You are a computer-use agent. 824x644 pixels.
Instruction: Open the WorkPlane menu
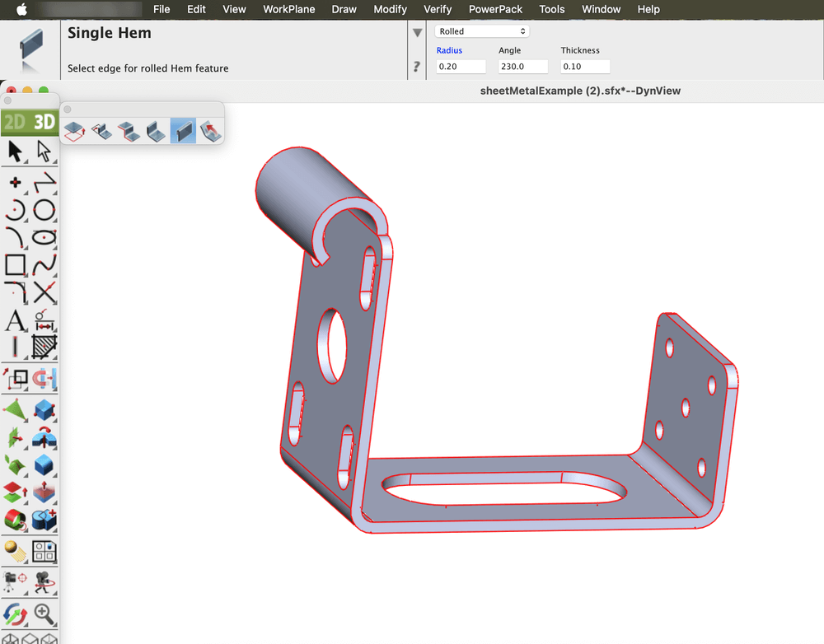[x=289, y=9]
